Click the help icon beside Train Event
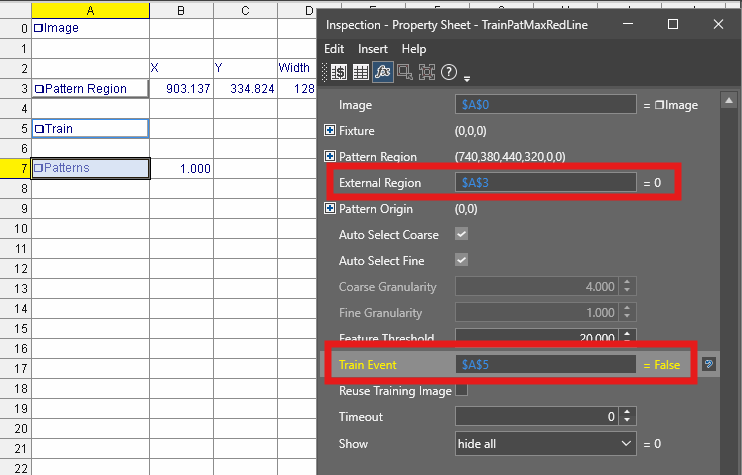 (x=708, y=365)
